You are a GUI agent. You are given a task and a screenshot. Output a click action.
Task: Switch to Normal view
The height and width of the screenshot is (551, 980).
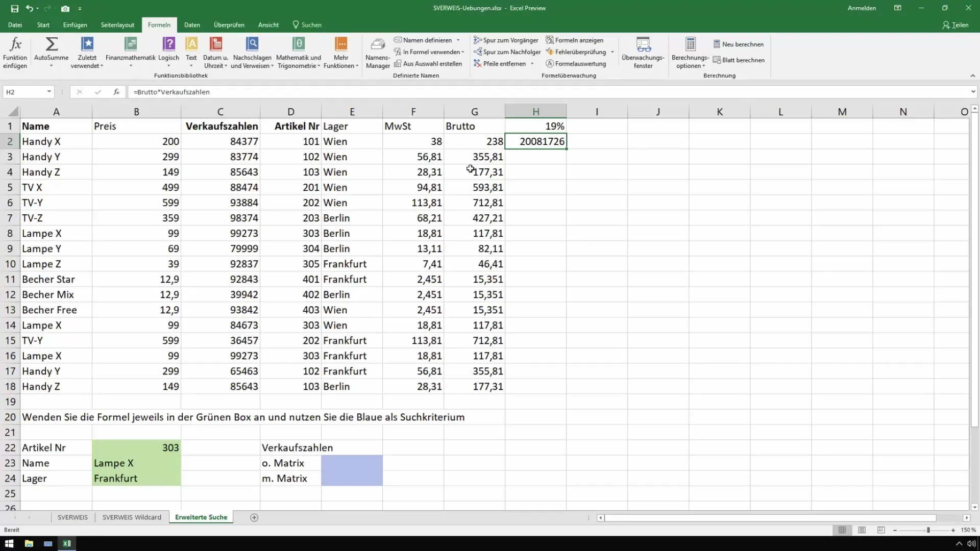(x=842, y=530)
